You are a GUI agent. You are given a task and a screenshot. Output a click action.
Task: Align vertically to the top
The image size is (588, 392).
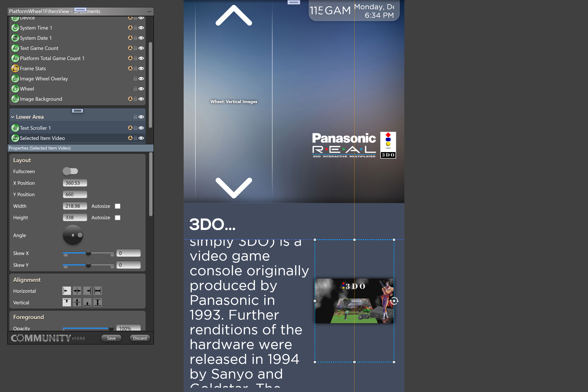[x=66, y=302]
